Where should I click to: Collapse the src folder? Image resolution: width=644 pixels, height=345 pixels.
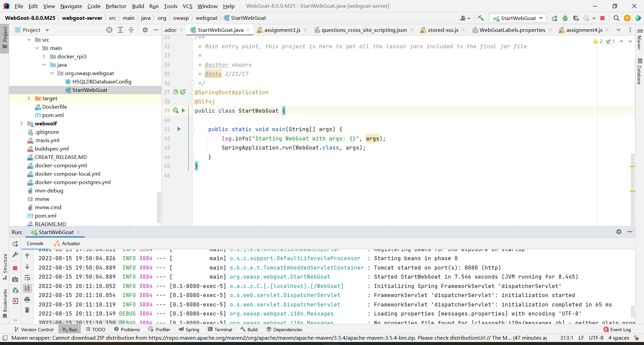(29, 40)
